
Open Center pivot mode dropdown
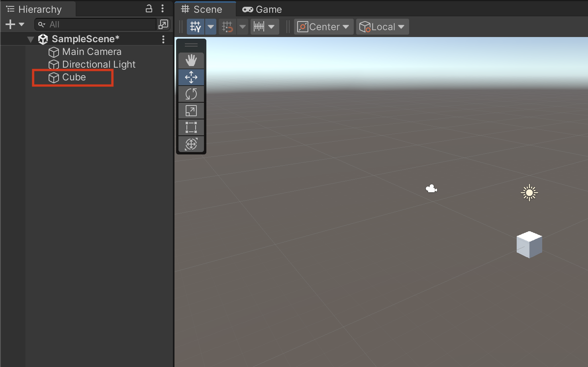[x=323, y=27]
